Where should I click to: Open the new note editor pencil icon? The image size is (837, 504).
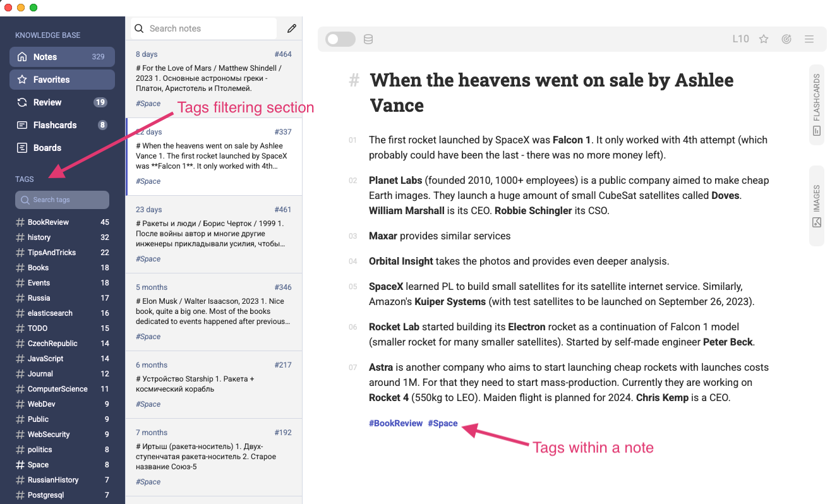pyautogui.click(x=291, y=28)
